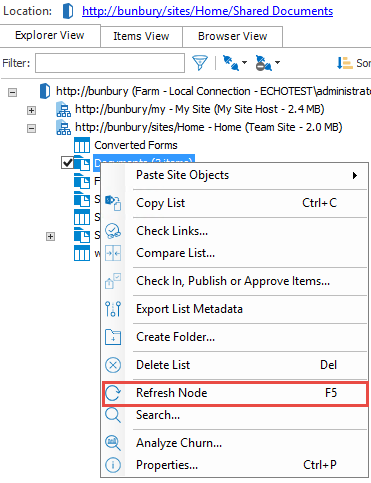Open the connect plug icon's dropdown arrow
Viewport: 371px width, 483px height.
244,63
